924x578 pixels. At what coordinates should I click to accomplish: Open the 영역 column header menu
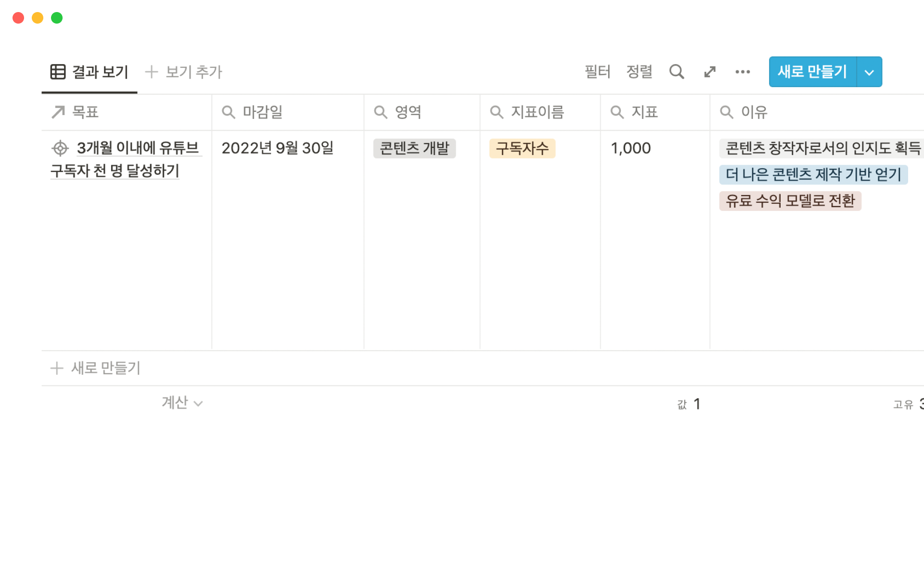[408, 112]
